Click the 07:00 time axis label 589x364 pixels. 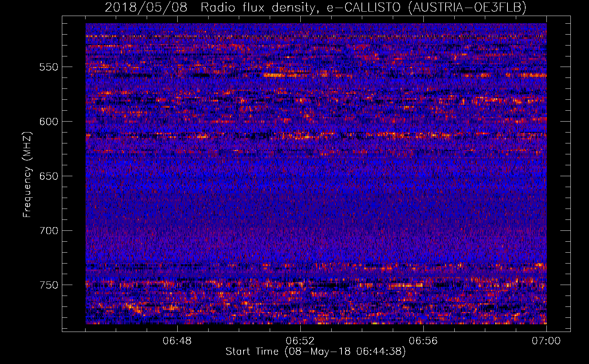click(x=546, y=341)
